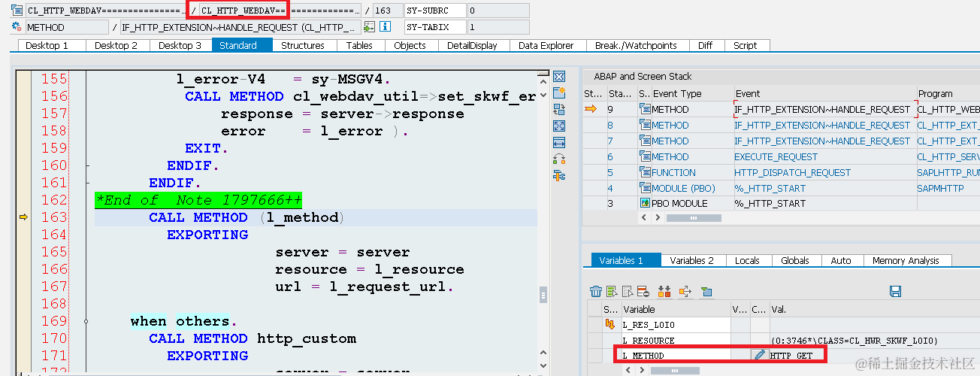Click the replace tool icon beside the editor
The image size is (980, 376).
(x=559, y=110)
